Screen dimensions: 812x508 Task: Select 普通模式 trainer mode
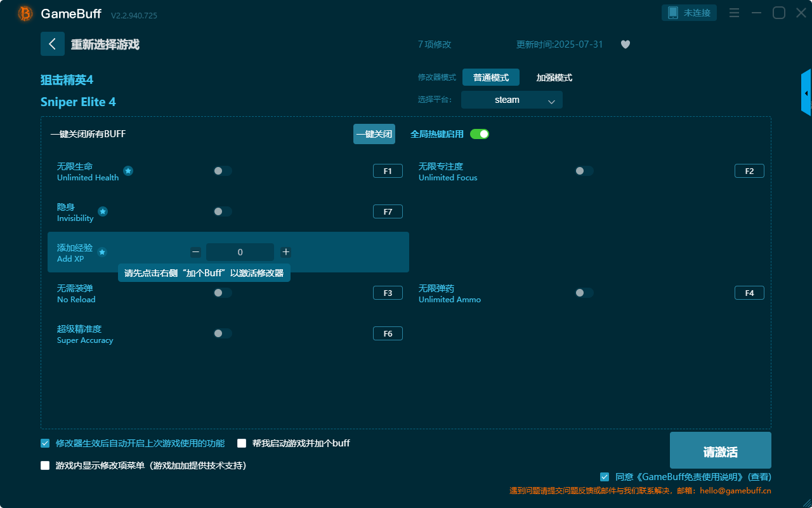(x=491, y=77)
